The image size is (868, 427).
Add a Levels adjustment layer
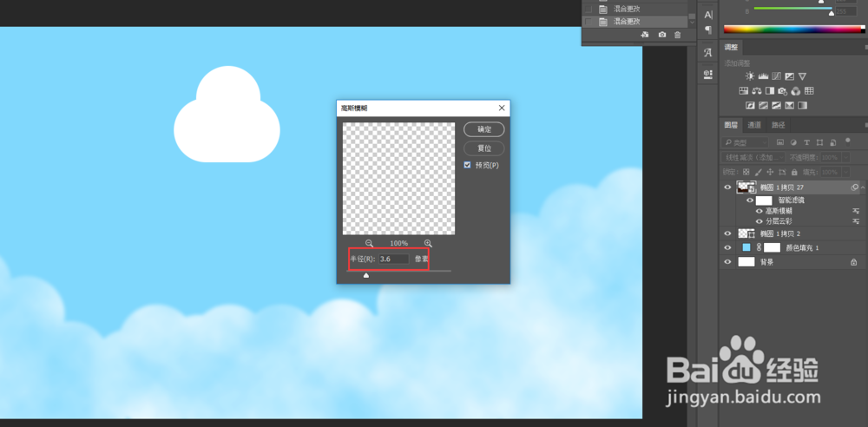763,76
